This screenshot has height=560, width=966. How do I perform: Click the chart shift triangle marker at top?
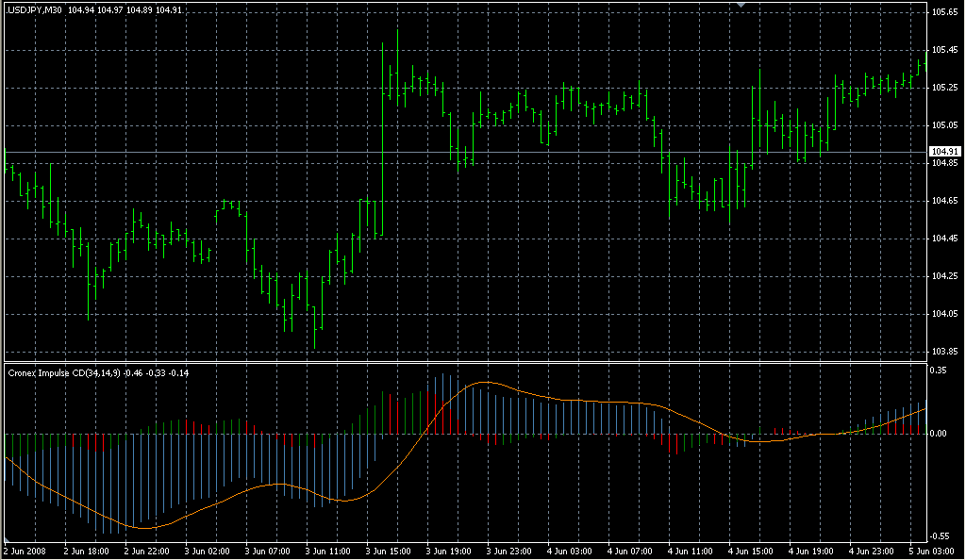[741, 5]
